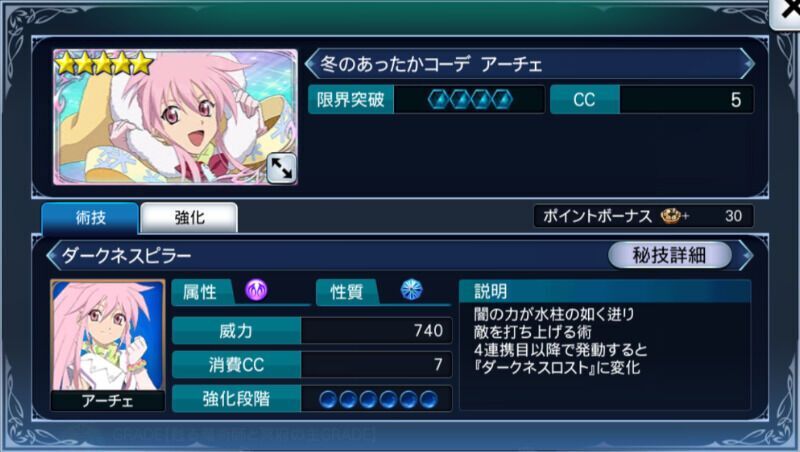Click the 威力 740 power row
This screenshot has height=452, width=800.
pyautogui.click(x=312, y=331)
